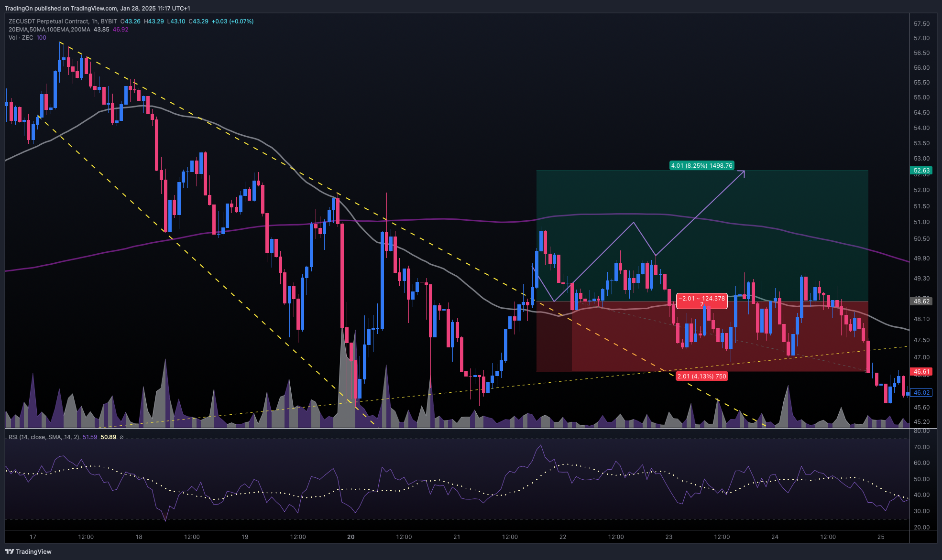The width and height of the screenshot is (942, 560).
Task: Click the 51.50 price axis label
Action: [921, 206]
